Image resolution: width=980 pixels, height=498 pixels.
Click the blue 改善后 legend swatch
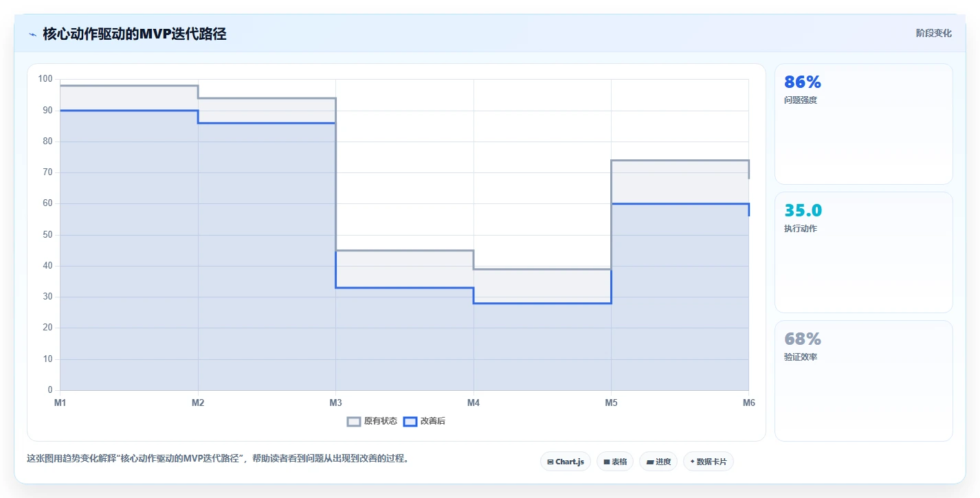pos(410,421)
